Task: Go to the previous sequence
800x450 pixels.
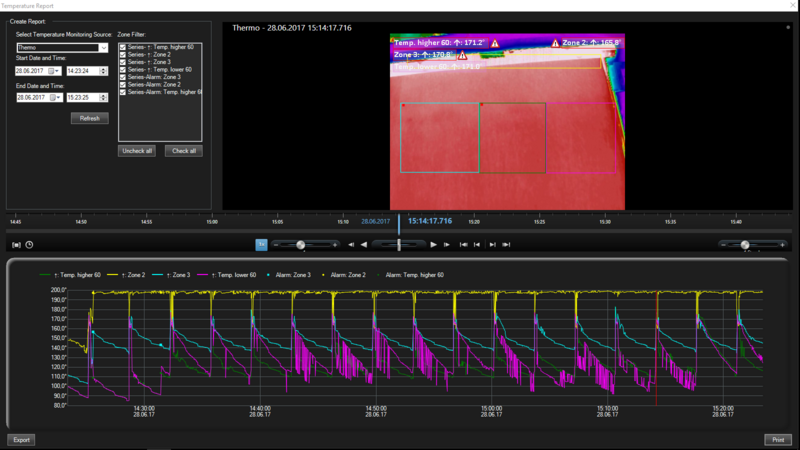Action: pos(477,245)
